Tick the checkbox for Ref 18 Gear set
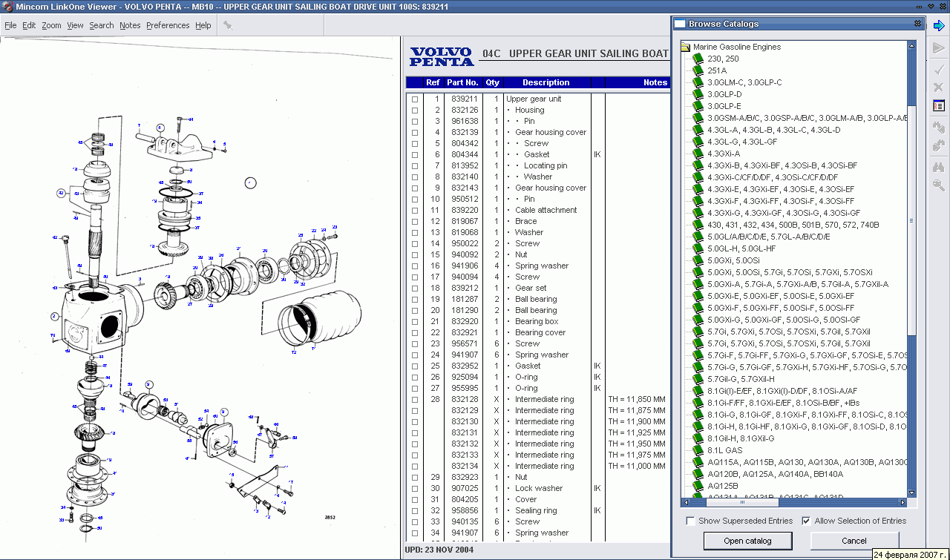Screen dimensions: 950x560 click(415, 288)
